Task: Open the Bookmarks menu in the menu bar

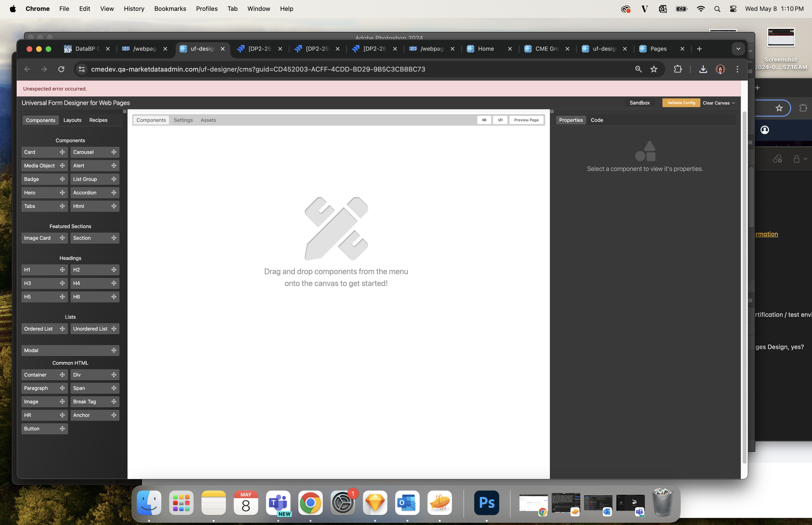Action: pos(170,8)
